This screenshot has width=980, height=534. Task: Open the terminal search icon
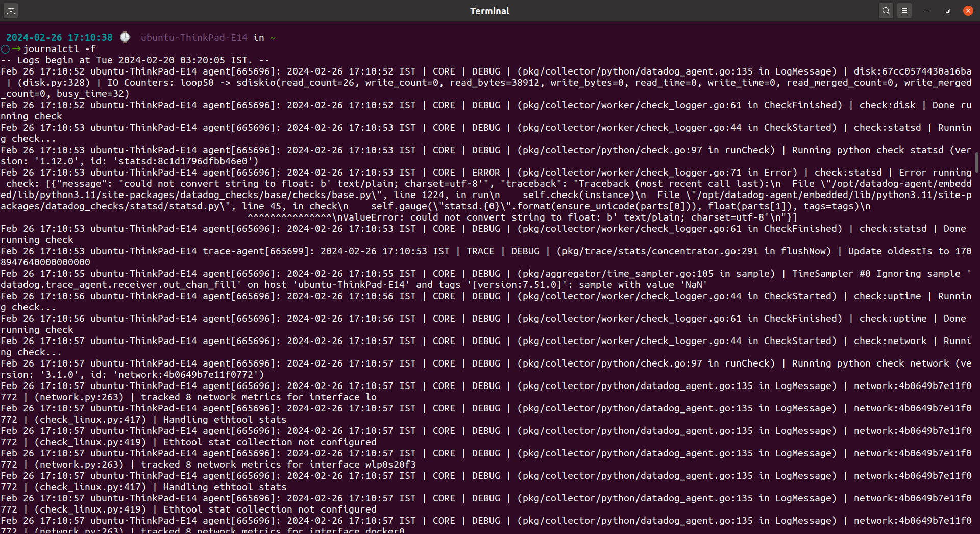click(886, 11)
